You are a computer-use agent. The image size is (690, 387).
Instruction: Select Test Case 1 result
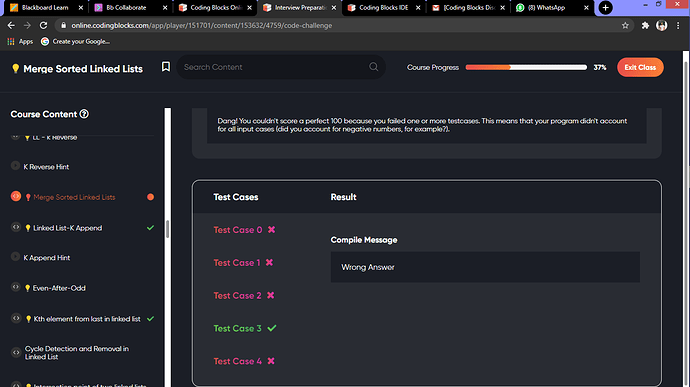243,263
